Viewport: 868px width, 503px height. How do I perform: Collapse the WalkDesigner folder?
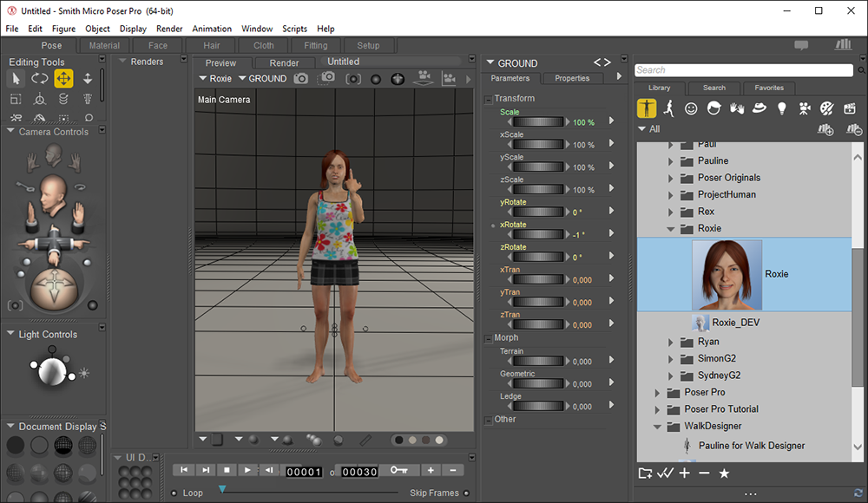pos(657,427)
